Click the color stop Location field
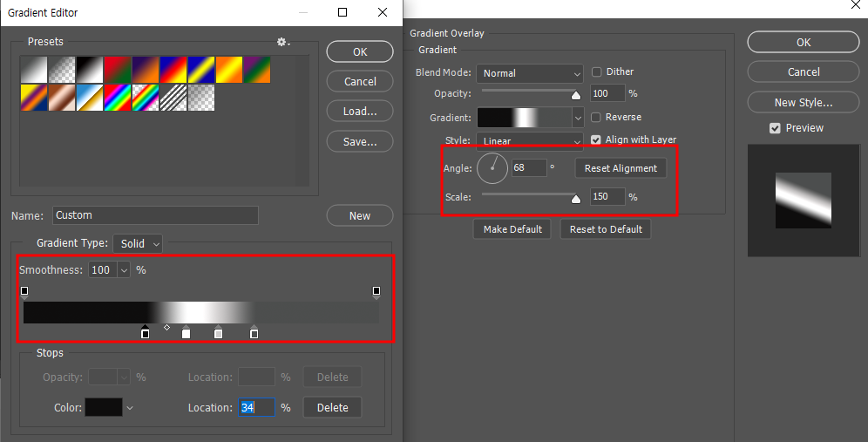Screen dimensions: 868x442 257,408
